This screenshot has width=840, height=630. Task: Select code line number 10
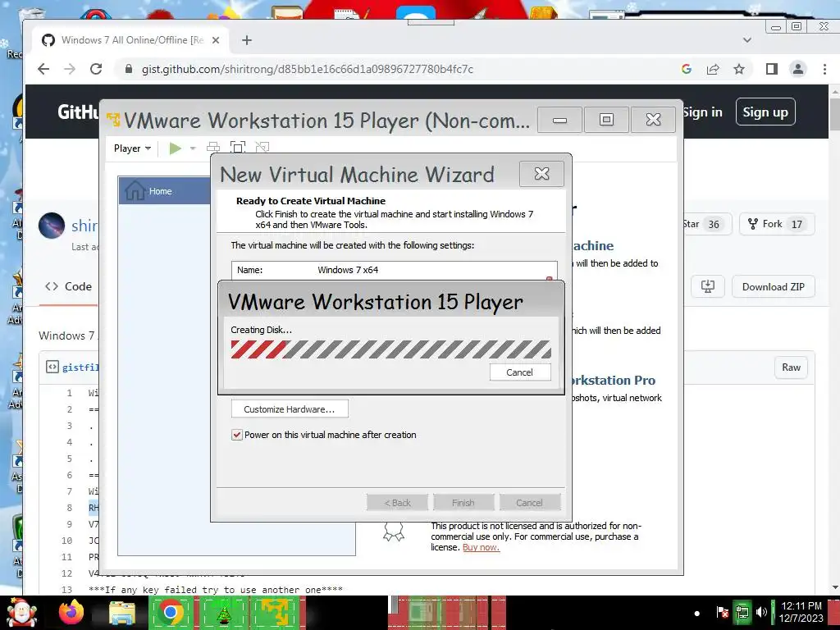point(66,541)
